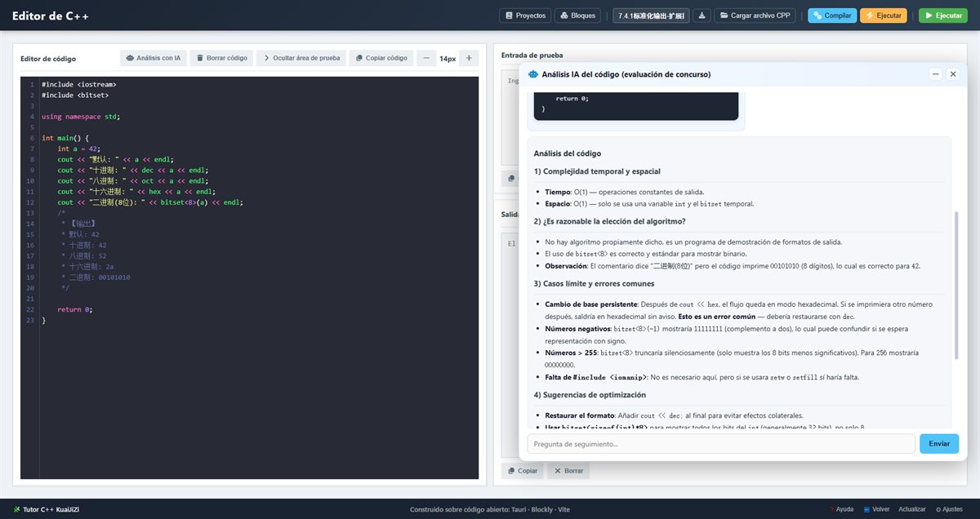980x519 pixels.
Task: Click Copiar below the output panel
Action: click(x=523, y=471)
